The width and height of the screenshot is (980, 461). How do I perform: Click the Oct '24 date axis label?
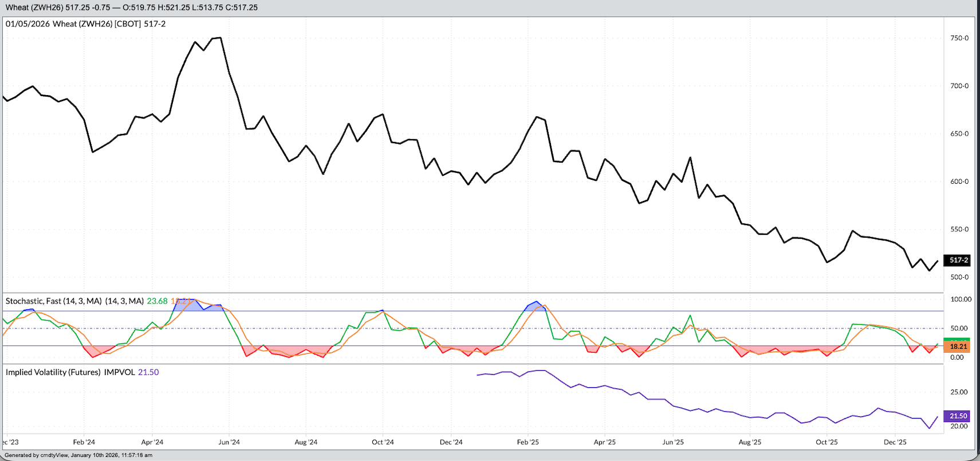[383, 442]
